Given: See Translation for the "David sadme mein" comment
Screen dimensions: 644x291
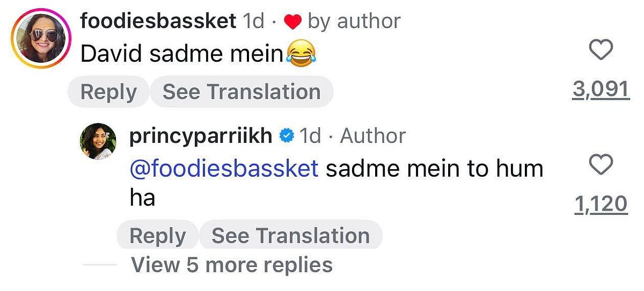Looking at the screenshot, I should click(241, 92).
